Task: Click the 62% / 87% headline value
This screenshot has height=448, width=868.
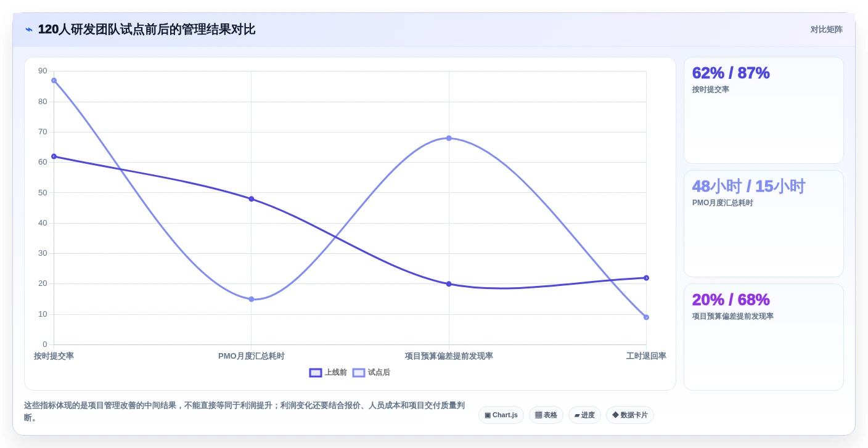Action: (x=731, y=73)
